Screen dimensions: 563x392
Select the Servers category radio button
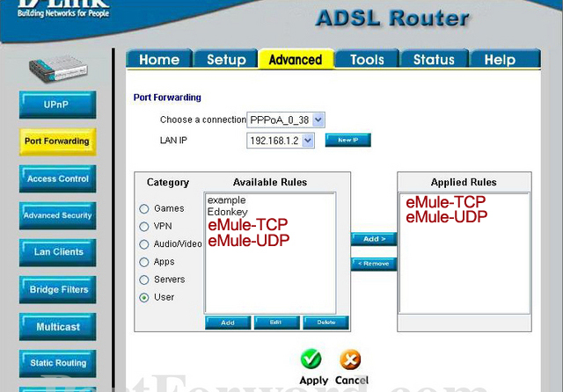[x=144, y=279]
